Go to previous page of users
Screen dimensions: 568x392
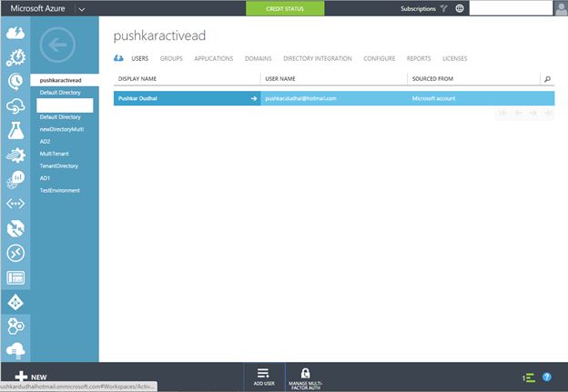(x=518, y=113)
